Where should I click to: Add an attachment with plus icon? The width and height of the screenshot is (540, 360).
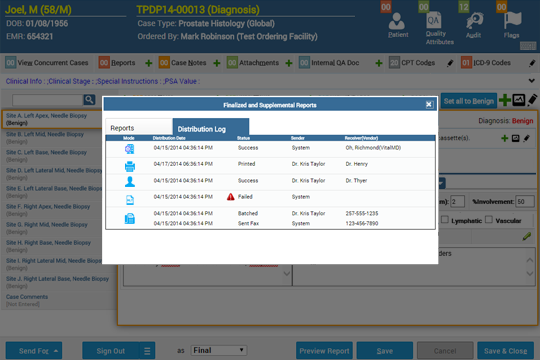tap(289, 63)
